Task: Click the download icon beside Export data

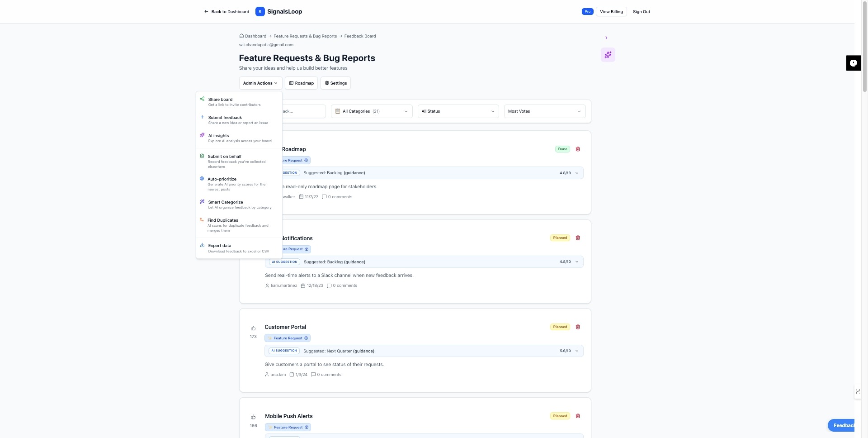Action: pos(202,245)
